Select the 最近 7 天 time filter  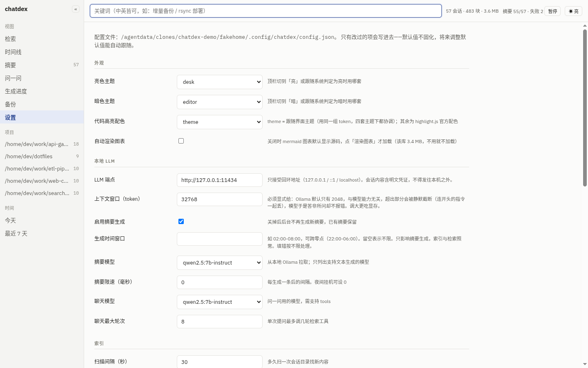coord(42,233)
